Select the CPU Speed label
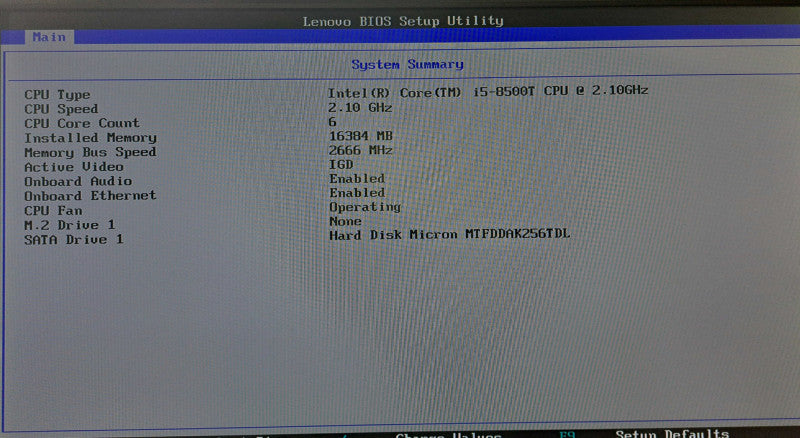Image resolution: width=800 pixels, height=438 pixels. (61, 109)
